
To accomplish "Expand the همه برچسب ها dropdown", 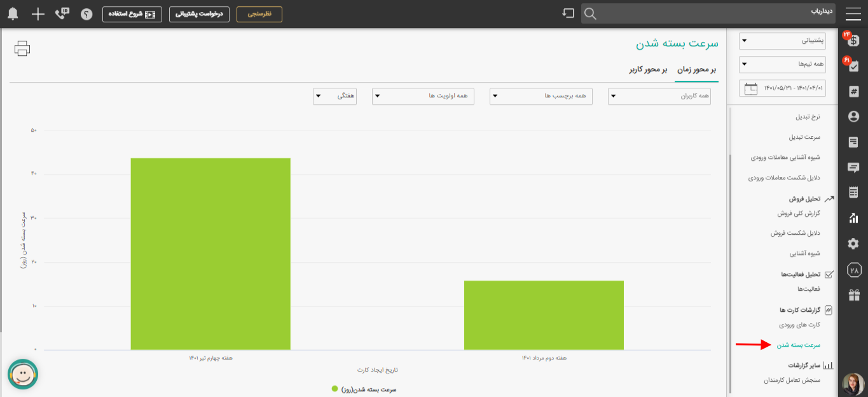I will coord(541,96).
